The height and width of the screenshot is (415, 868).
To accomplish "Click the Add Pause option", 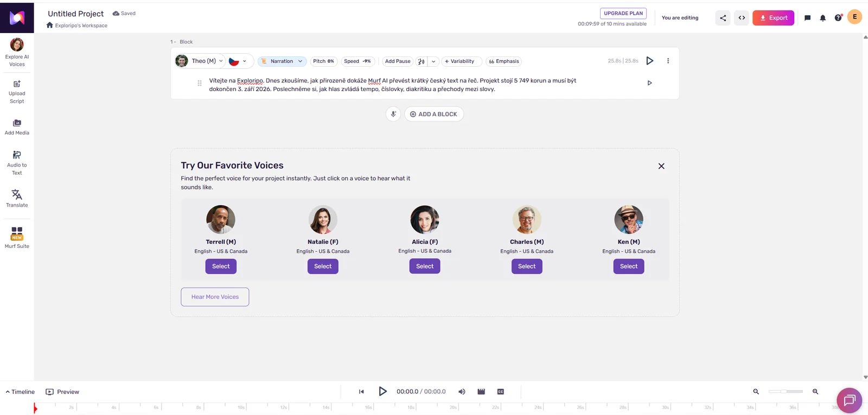I will click(398, 61).
